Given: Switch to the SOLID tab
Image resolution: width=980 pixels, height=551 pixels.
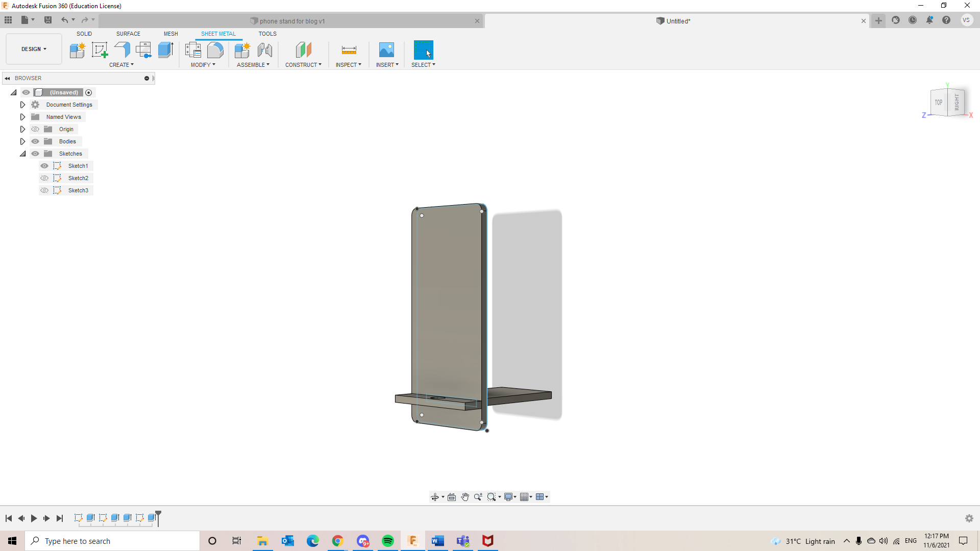Looking at the screenshot, I should [x=84, y=34].
